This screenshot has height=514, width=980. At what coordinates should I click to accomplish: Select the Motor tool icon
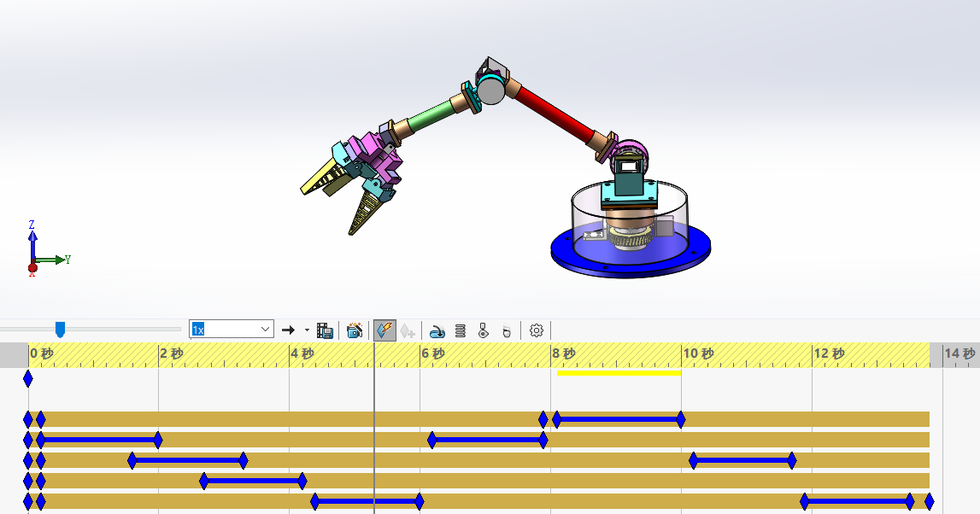(x=437, y=330)
